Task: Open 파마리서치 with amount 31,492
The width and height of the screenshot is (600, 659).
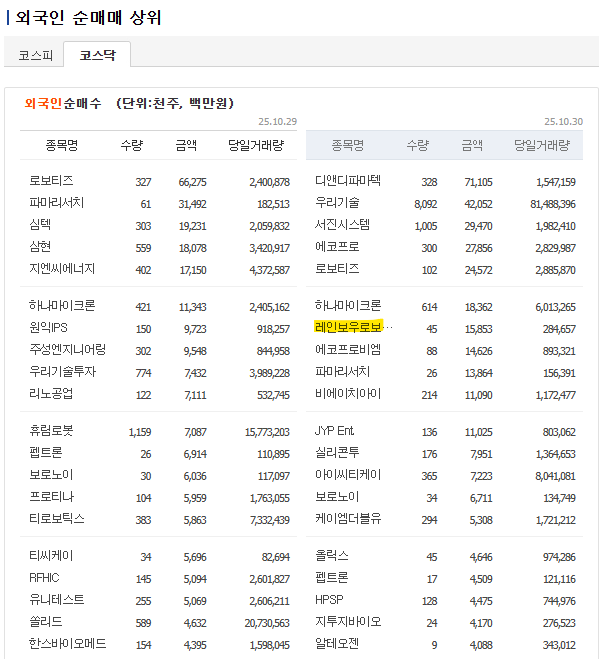Action: click(57, 203)
